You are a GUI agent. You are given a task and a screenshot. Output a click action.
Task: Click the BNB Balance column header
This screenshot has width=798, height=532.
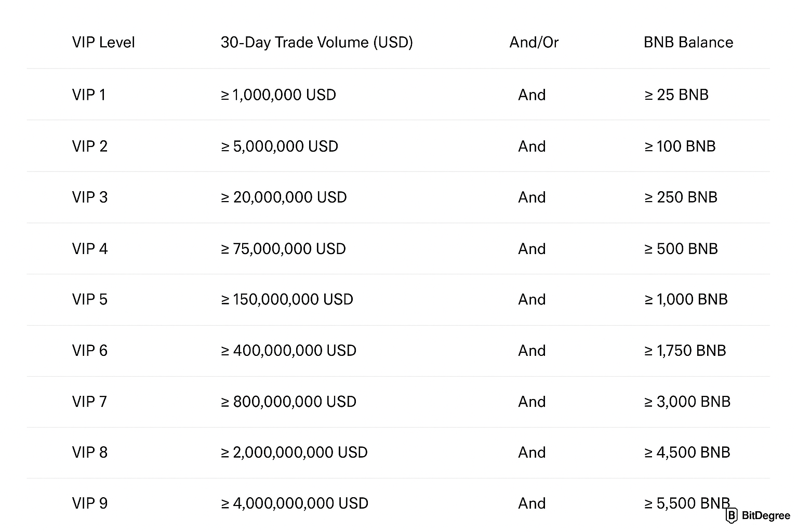click(x=688, y=42)
